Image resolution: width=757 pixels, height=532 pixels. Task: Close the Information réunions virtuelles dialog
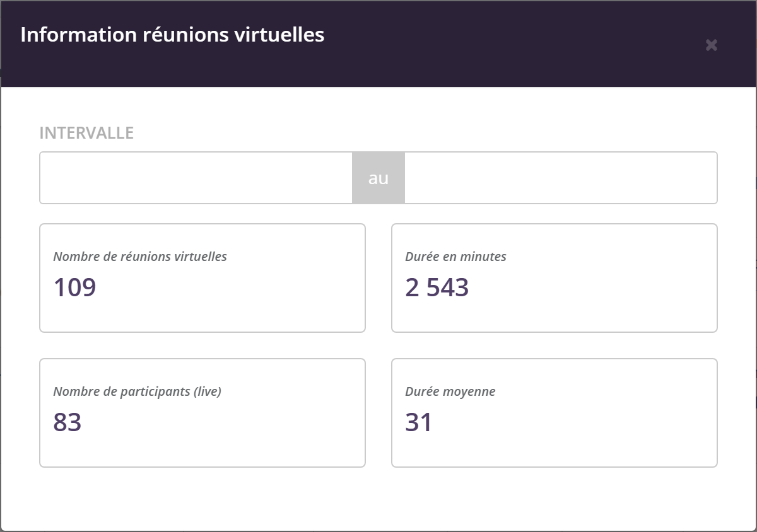pyautogui.click(x=711, y=45)
